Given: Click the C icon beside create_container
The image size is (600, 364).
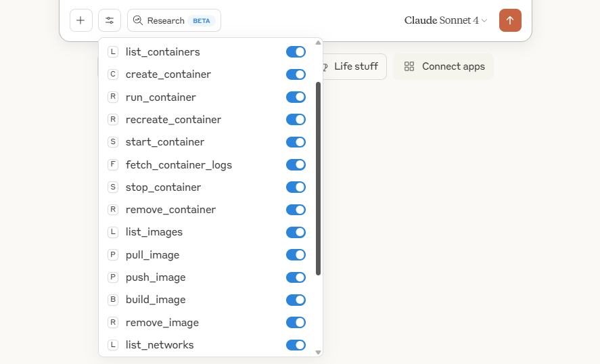Looking at the screenshot, I should click(113, 74).
